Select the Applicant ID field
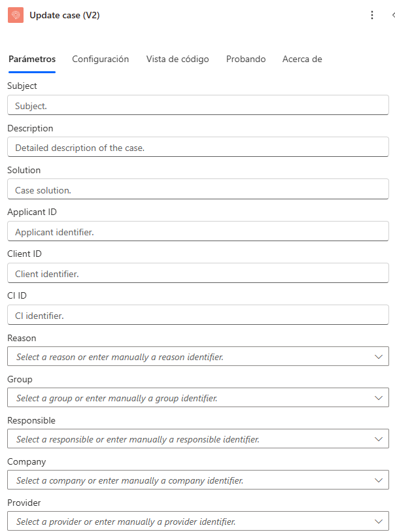This screenshot has height=532, width=395. coord(197,231)
